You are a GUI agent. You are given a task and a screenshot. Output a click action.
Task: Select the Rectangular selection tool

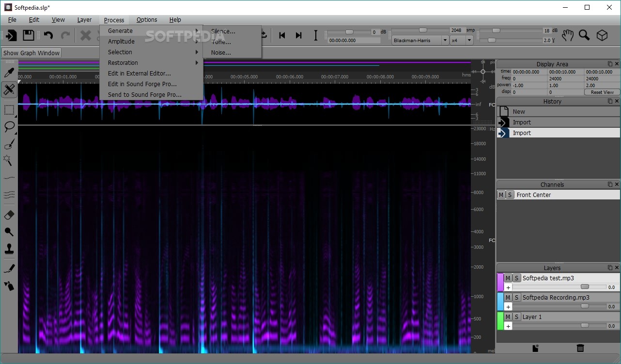[9, 110]
